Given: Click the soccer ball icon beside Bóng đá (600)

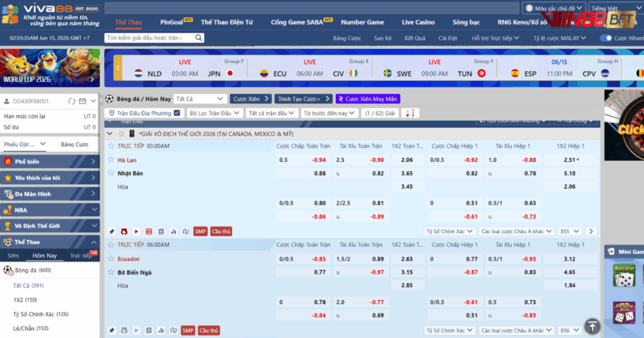Looking at the screenshot, I should click(x=8, y=270).
